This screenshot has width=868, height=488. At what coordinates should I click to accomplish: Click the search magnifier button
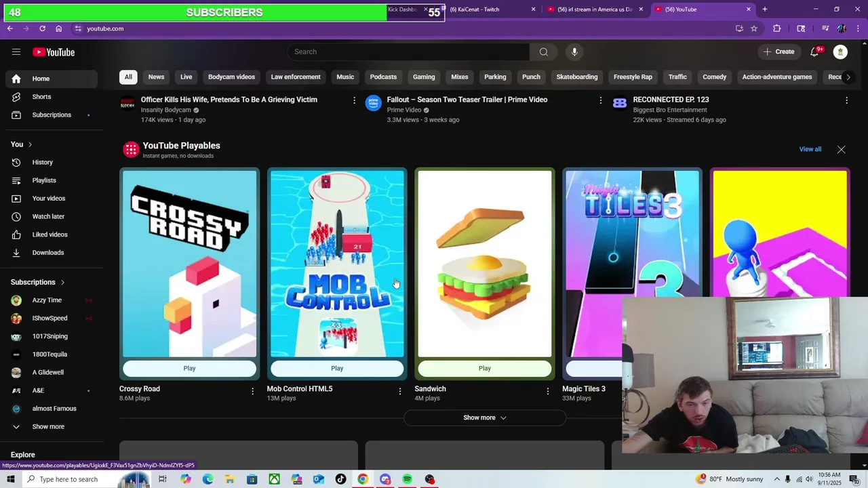pyautogui.click(x=543, y=52)
